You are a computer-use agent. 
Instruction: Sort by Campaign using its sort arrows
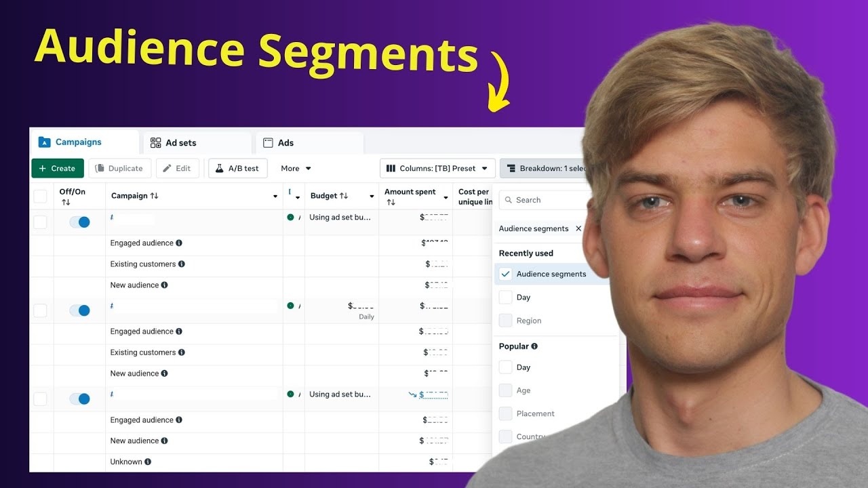pyautogui.click(x=154, y=196)
